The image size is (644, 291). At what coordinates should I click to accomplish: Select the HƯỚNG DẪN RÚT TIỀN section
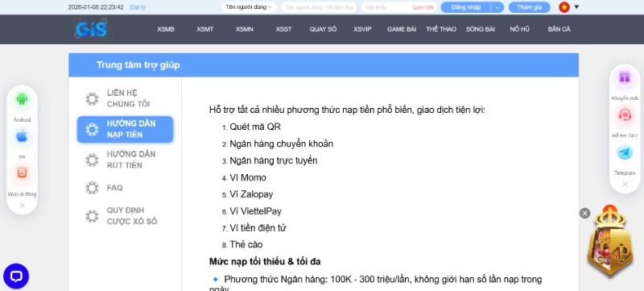(126, 160)
